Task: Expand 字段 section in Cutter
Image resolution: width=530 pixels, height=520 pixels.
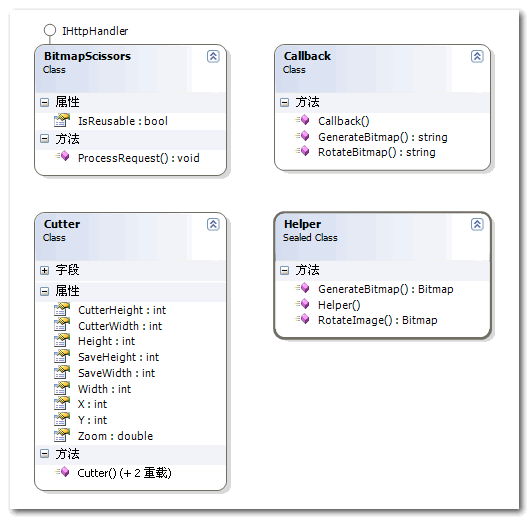Action: (44, 270)
